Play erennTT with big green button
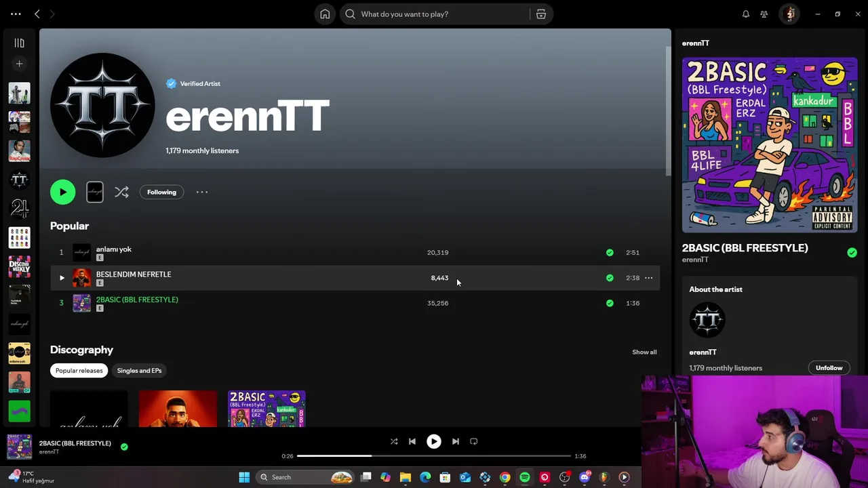 pyautogui.click(x=63, y=192)
